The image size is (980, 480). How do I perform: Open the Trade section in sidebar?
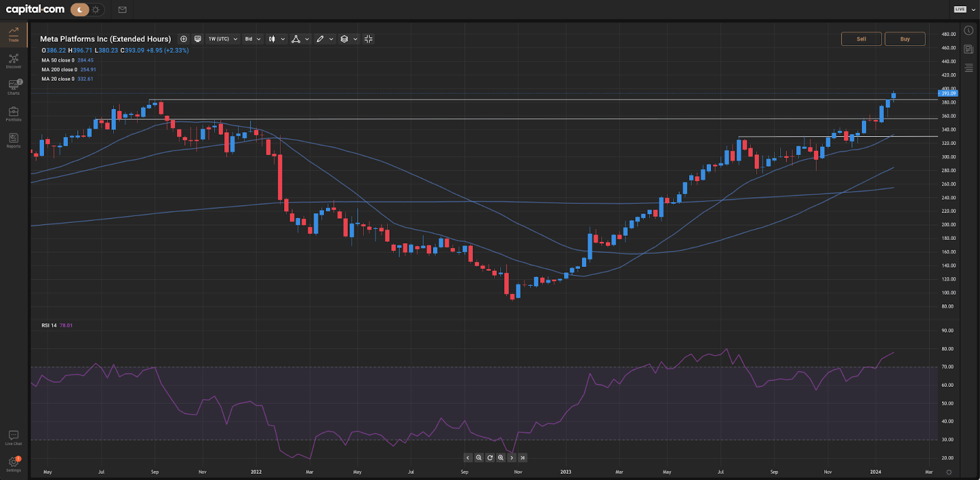13,34
